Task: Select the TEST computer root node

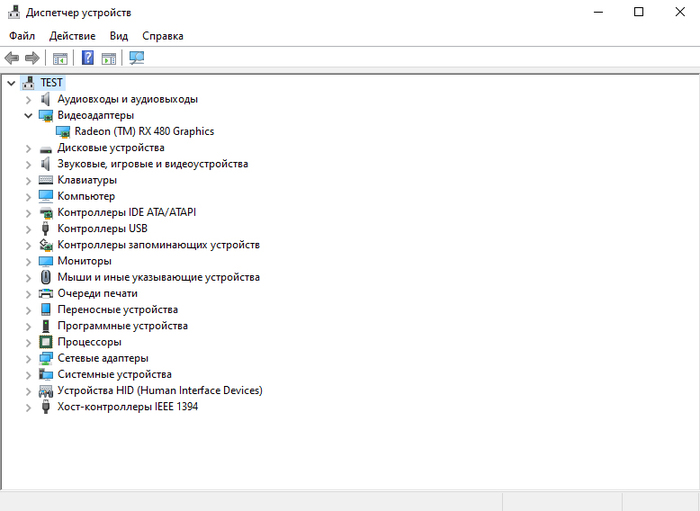Action: (51, 83)
